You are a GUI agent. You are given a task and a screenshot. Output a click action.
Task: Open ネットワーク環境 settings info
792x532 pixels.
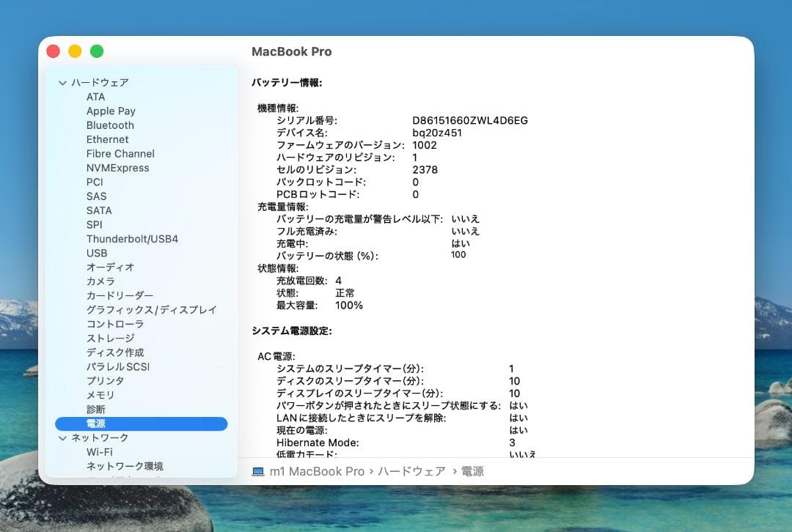(x=123, y=466)
